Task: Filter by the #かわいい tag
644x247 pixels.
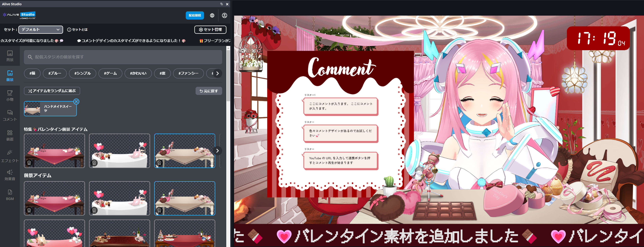Action: tap(138, 73)
